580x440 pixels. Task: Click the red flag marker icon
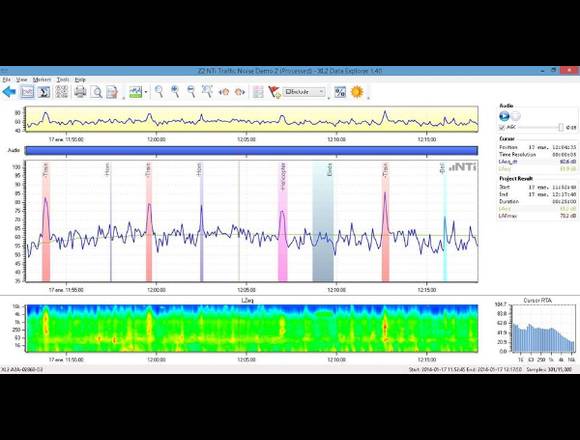274,92
